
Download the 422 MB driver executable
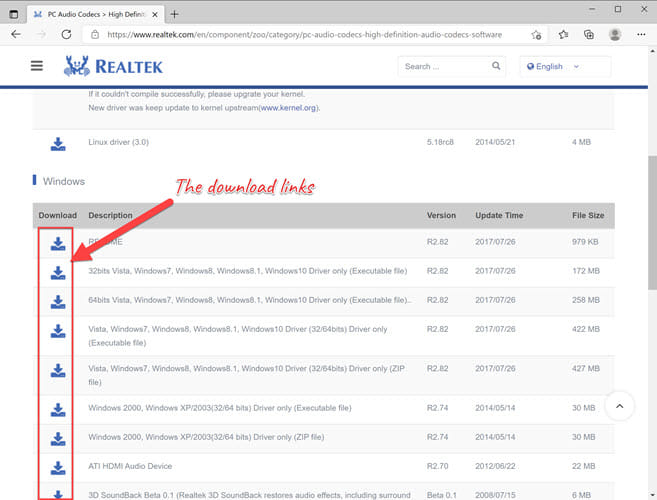pos(58,331)
